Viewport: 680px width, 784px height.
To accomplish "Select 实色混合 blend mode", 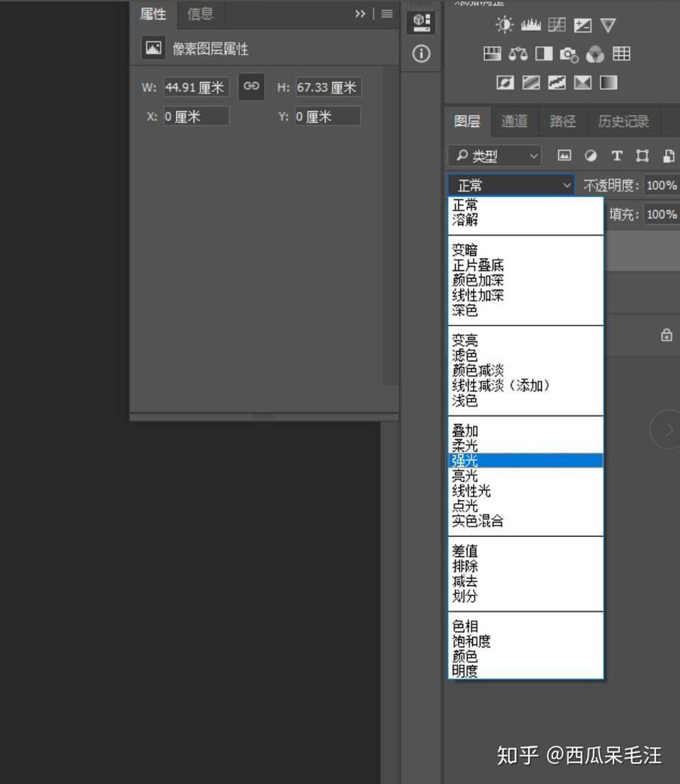I will 526,521.
